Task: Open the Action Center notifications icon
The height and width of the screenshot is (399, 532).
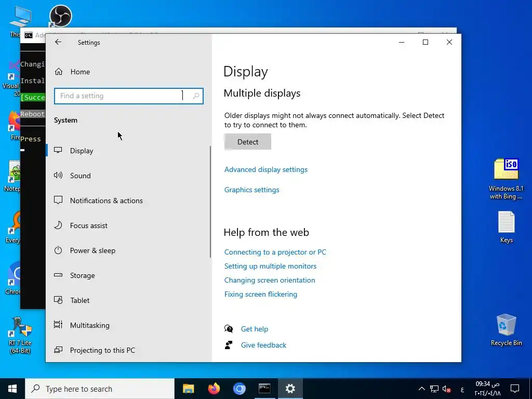Action: pyautogui.click(x=515, y=389)
